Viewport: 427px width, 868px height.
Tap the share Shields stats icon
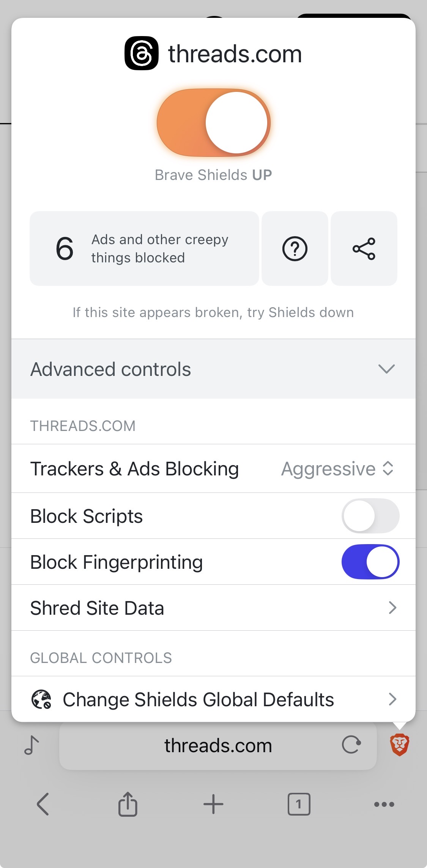pyautogui.click(x=364, y=249)
